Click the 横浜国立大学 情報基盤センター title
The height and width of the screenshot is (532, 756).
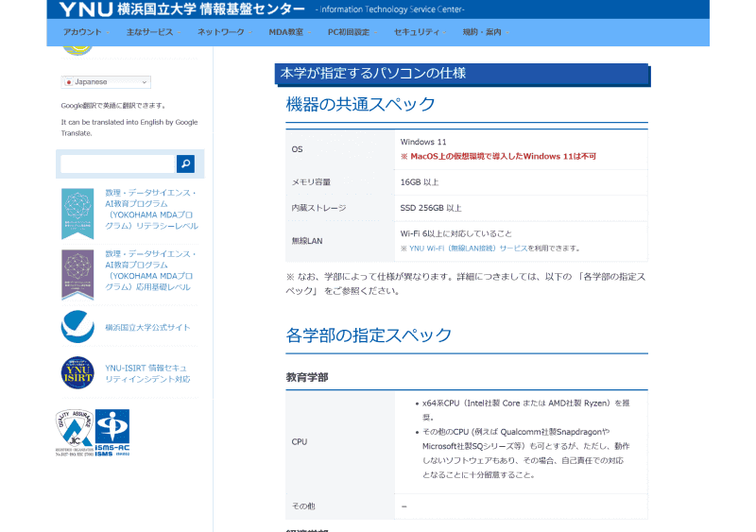click(x=211, y=9)
